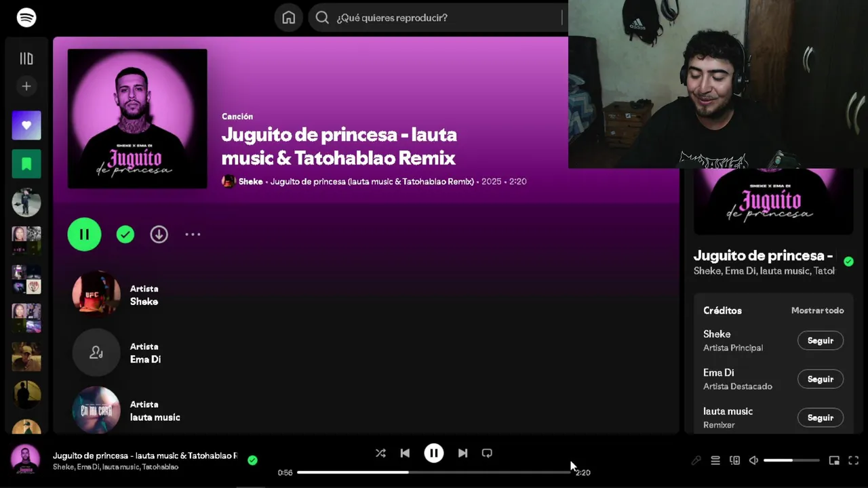Open the fourth sidebar playlist collage thumbnail
This screenshot has width=868, height=488.
26,241
